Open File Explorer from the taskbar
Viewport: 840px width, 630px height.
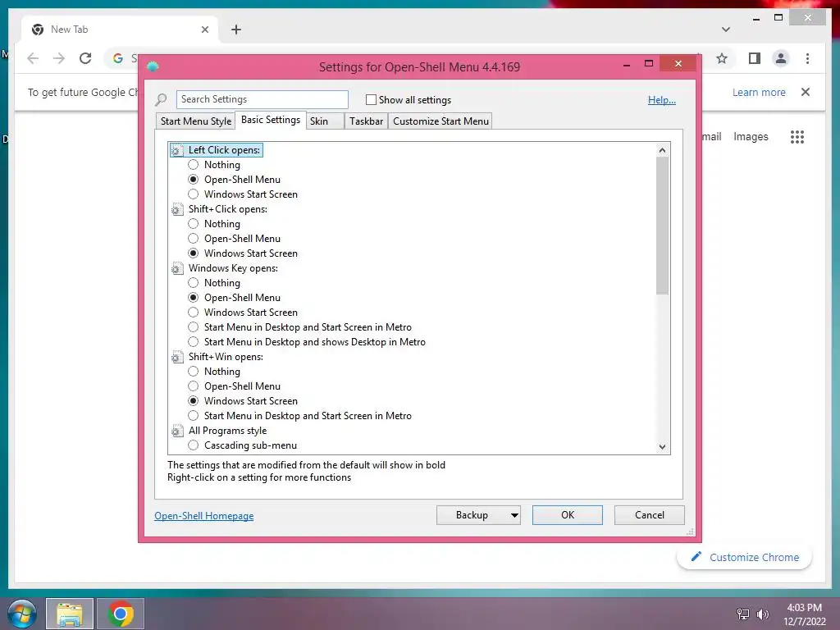coord(70,614)
